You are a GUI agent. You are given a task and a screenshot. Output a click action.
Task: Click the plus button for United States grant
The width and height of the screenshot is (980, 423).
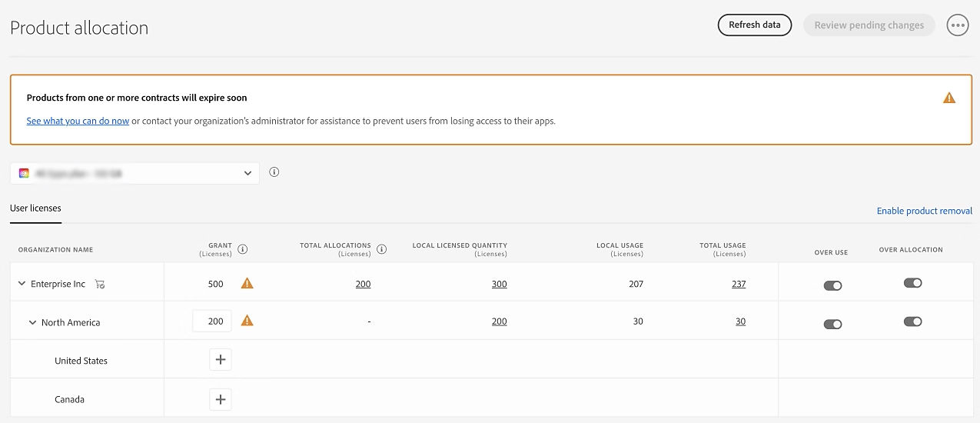click(221, 359)
